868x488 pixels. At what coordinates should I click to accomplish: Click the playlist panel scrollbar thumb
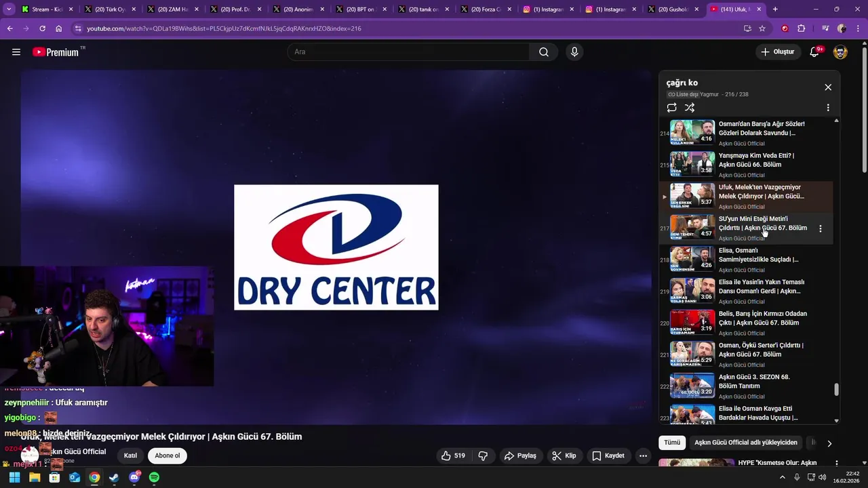(836, 390)
